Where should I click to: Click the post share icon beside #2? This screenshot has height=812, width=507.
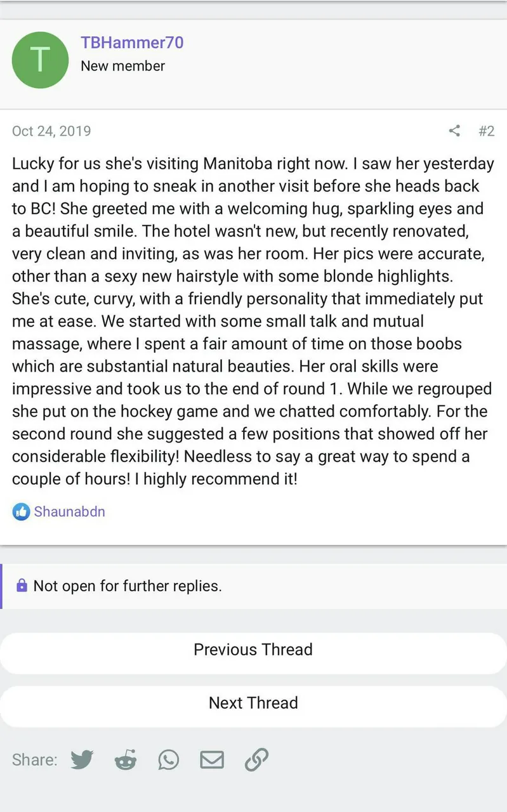click(x=454, y=131)
